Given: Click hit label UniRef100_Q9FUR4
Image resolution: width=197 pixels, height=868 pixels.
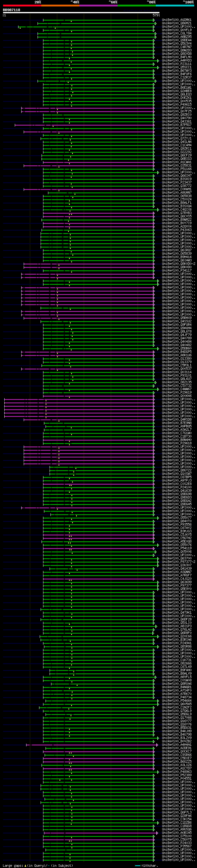Looking at the screenshot, I should click(177, 325).
